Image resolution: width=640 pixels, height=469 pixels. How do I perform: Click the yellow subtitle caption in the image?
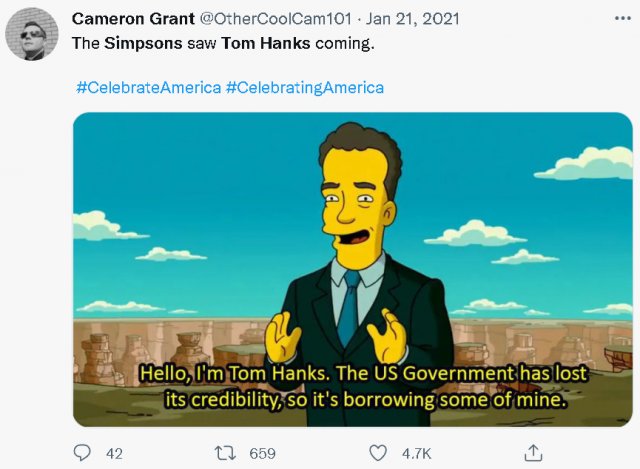pos(365,387)
